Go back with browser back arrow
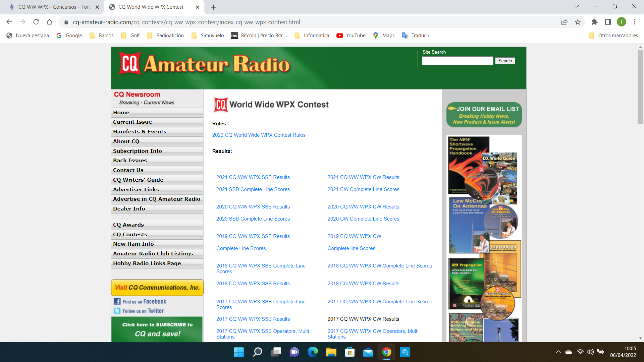Viewport: 644px width, 362px height. 9,22
